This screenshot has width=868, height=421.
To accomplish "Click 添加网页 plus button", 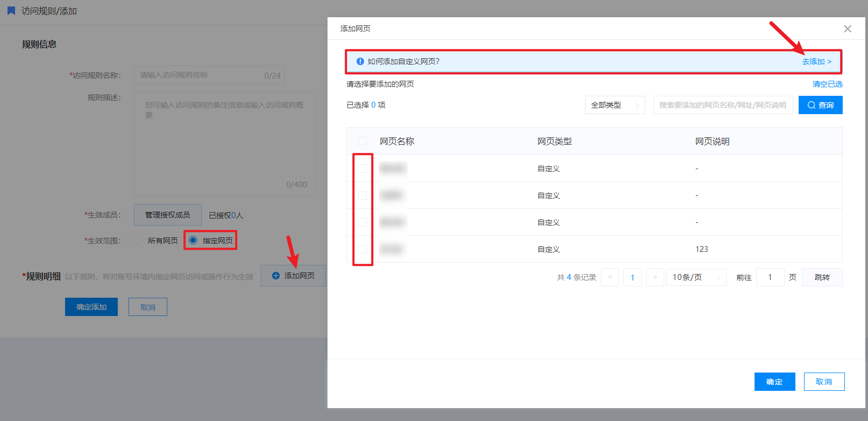I will tap(293, 276).
